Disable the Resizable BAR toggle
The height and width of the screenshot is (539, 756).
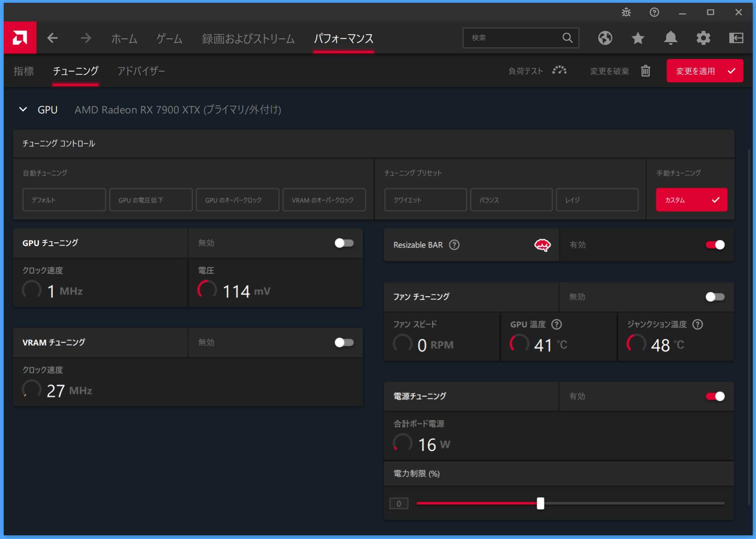pos(715,245)
